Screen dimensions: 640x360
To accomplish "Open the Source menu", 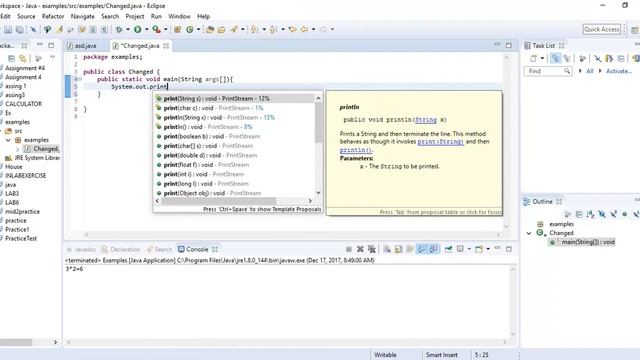I will pyautogui.click(x=26, y=16).
